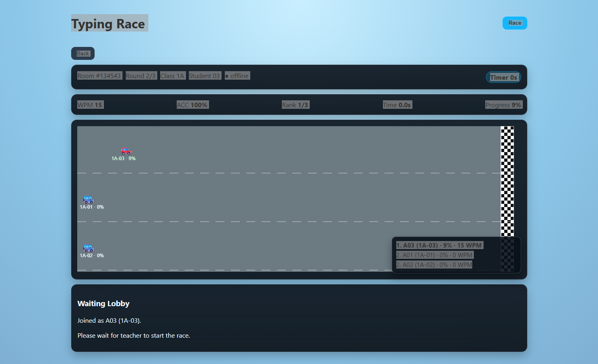The height and width of the screenshot is (364, 598).
Task: Click the 1A-01 · 0% car label
Action: 92,207
